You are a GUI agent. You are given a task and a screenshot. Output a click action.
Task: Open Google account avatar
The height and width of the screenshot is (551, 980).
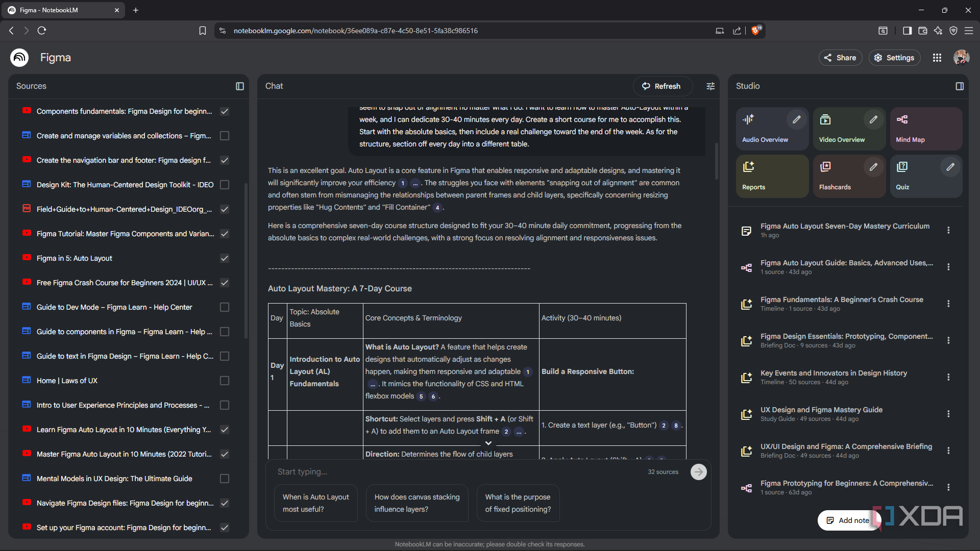[x=961, y=58]
